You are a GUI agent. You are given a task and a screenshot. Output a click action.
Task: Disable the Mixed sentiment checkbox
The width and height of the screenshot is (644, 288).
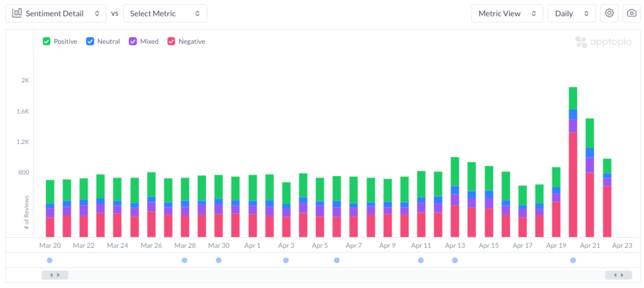(133, 42)
